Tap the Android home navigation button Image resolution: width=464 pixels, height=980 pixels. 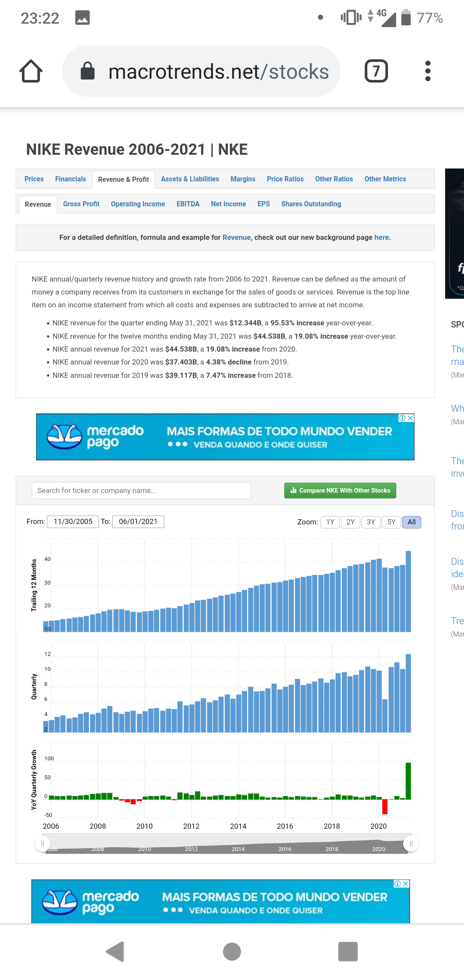coord(232,951)
